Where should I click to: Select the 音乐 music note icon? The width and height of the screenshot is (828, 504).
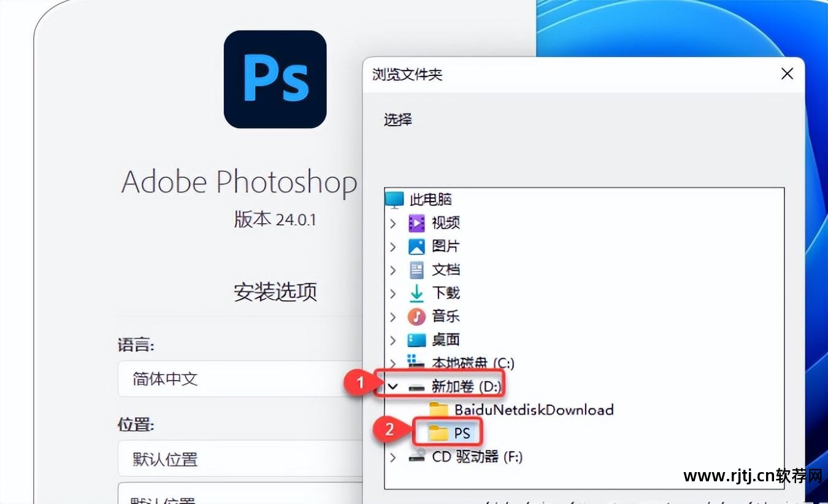pos(416,316)
